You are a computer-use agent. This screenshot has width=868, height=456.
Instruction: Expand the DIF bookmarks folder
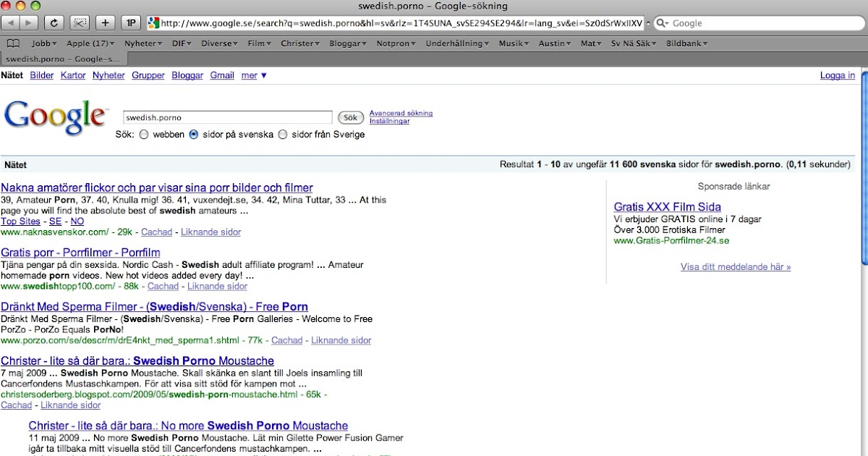[x=182, y=43]
